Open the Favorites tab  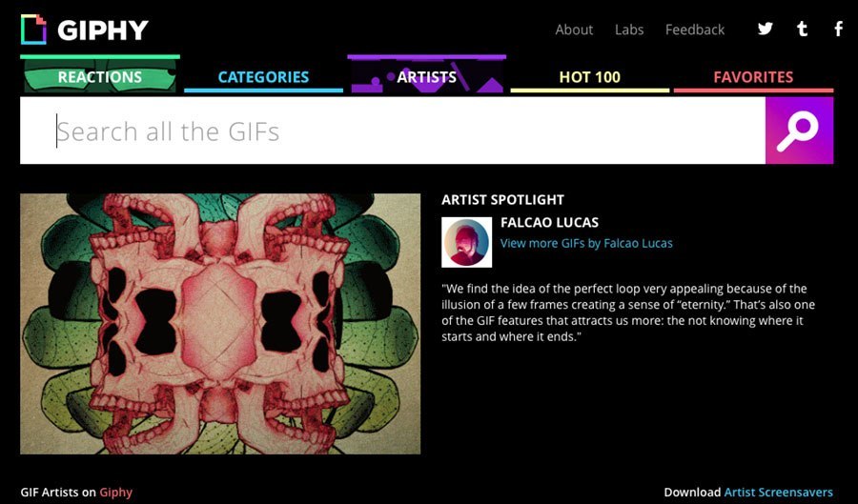(753, 77)
